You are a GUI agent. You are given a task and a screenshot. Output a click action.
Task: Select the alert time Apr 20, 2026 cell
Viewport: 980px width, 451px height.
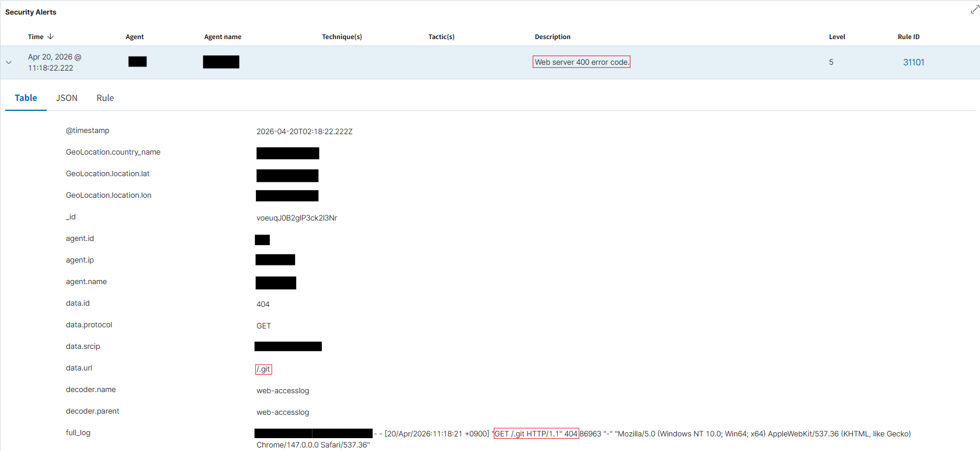point(55,62)
